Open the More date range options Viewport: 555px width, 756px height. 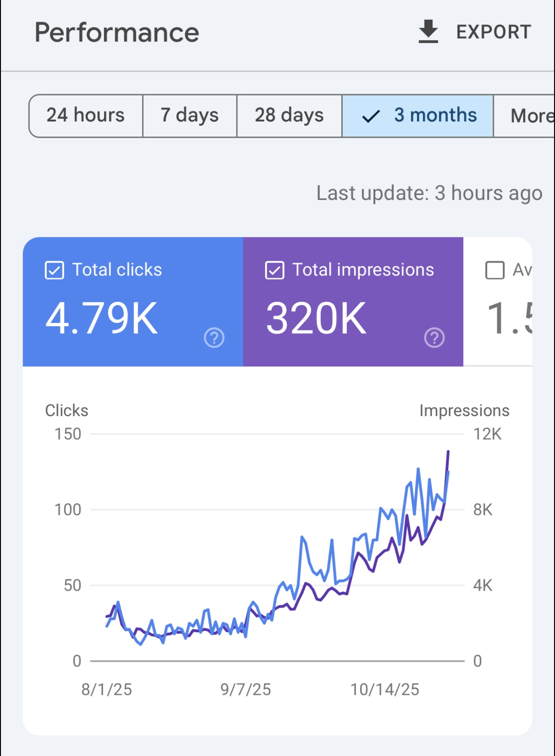531,116
